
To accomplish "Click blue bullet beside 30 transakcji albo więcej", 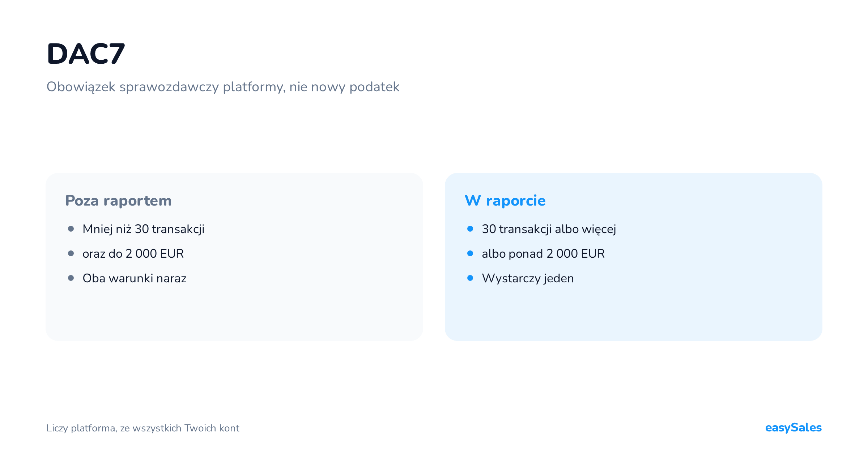I will (x=470, y=229).
